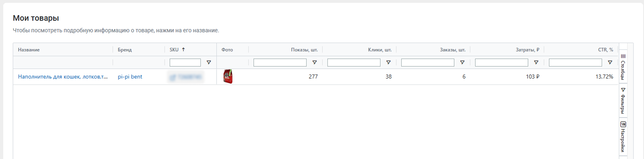Screen dimensions: 644x159
Task: Sort by Название column header
Action: coord(29,50)
